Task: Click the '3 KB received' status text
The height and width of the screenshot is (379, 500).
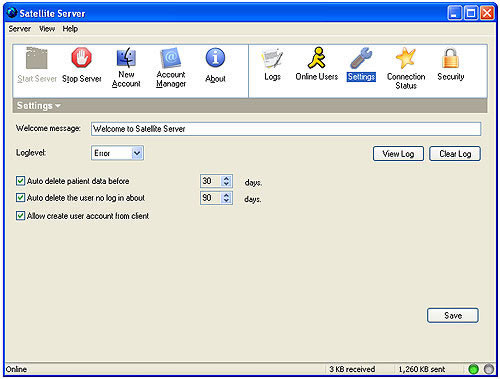Action: click(x=352, y=369)
